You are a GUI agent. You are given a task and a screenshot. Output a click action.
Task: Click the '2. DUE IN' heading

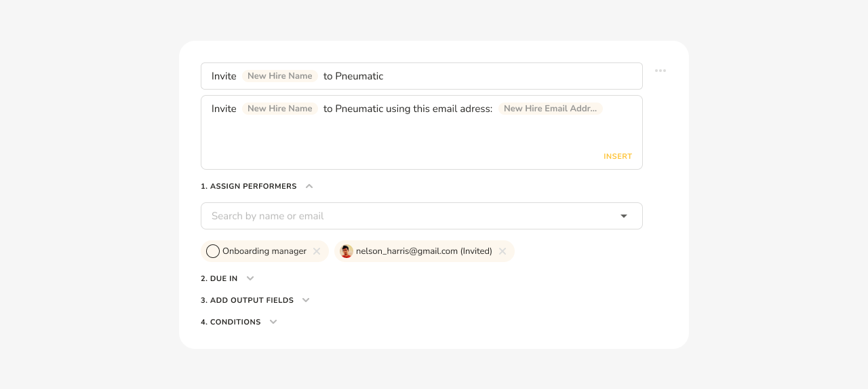pyautogui.click(x=219, y=278)
